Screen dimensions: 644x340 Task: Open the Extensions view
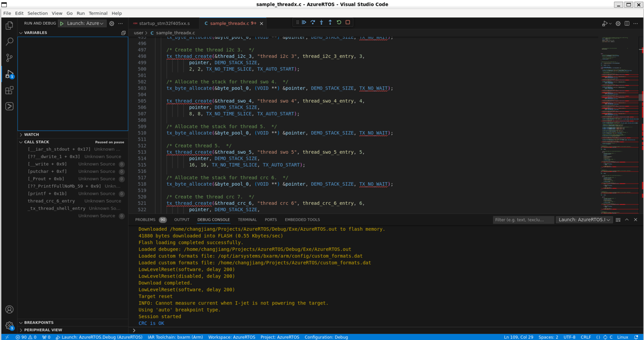click(x=9, y=90)
